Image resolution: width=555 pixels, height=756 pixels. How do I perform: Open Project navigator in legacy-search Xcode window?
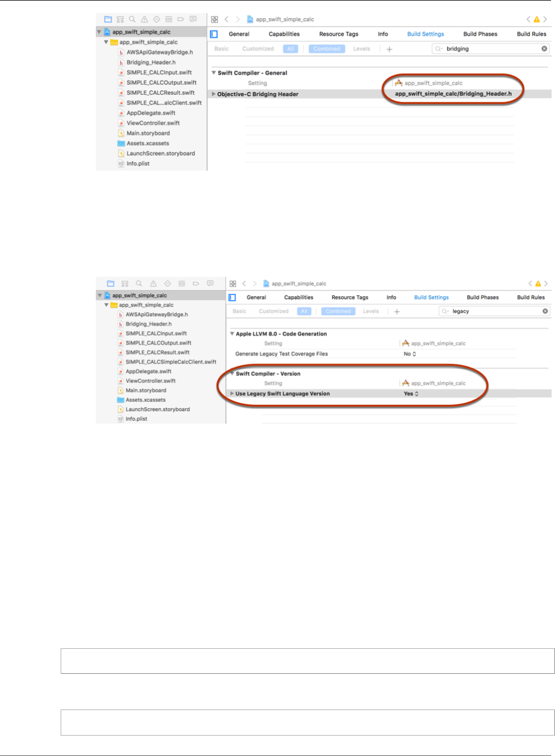pos(111,284)
